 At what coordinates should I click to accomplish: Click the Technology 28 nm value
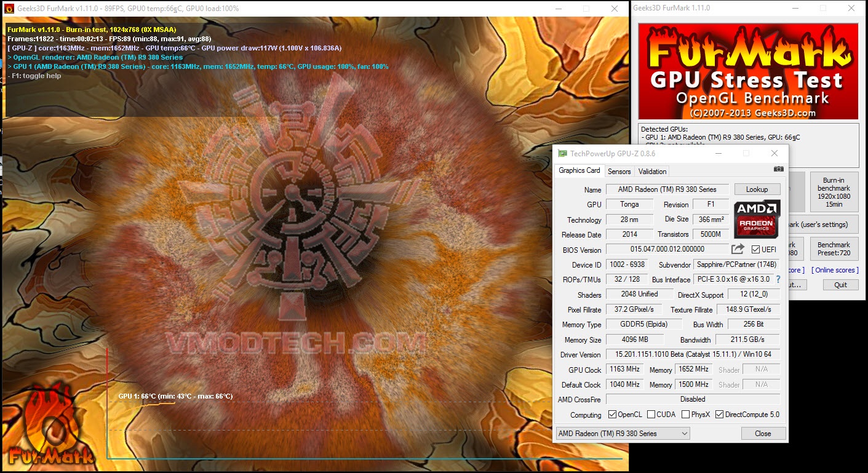tap(629, 219)
